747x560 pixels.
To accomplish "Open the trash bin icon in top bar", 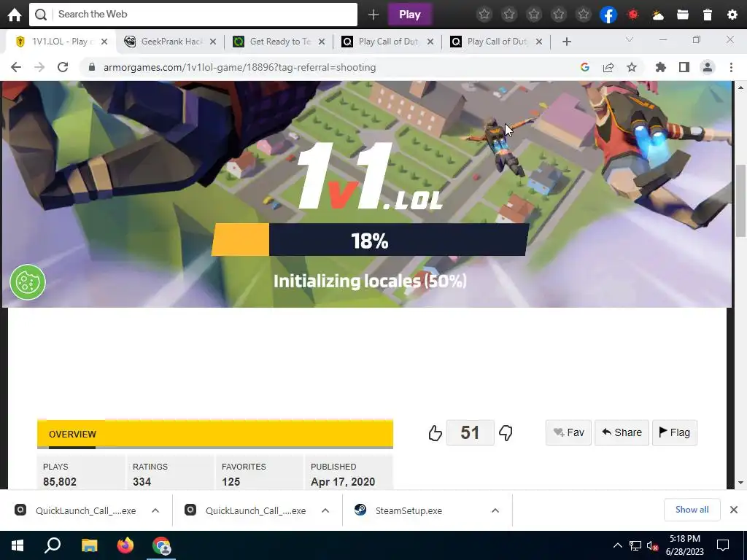I will (x=708, y=15).
